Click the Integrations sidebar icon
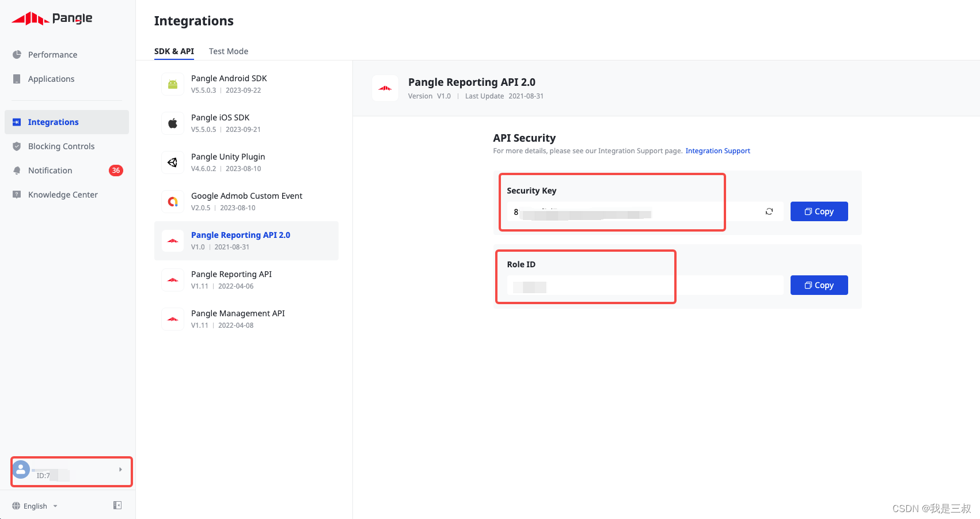This screenshot has width=980, height=519. [17, 122]
